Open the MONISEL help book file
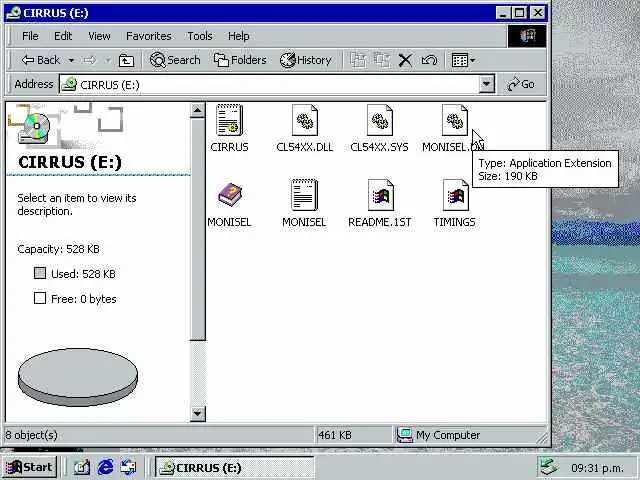This screenshot has width=640, height=480. click(x=230, y=195)
